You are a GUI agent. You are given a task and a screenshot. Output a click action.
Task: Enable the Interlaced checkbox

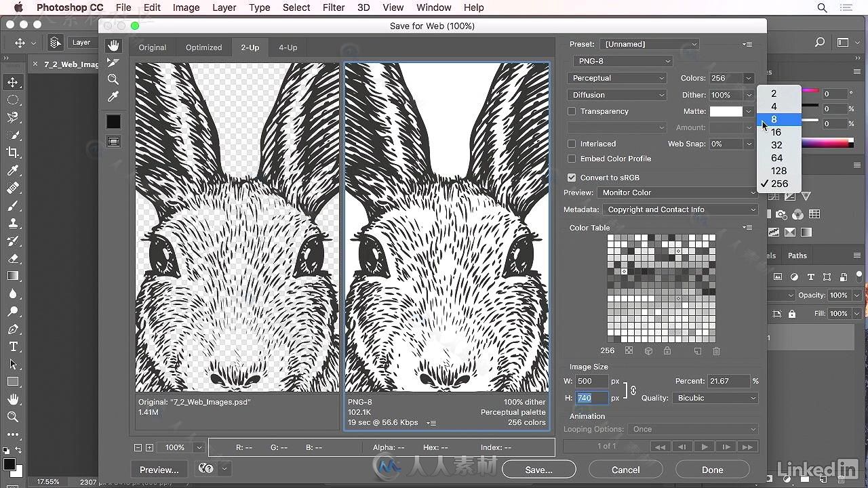tap(572, 144)
